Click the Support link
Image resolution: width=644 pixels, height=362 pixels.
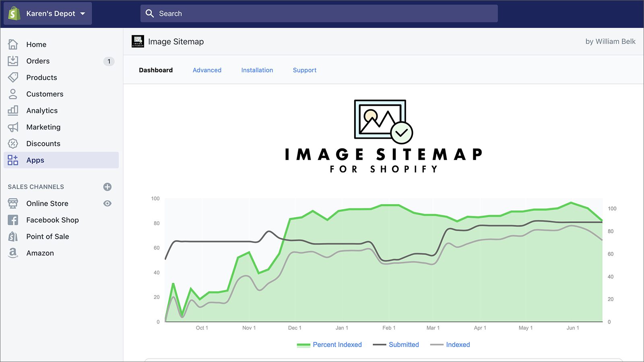tap(304, 70)
